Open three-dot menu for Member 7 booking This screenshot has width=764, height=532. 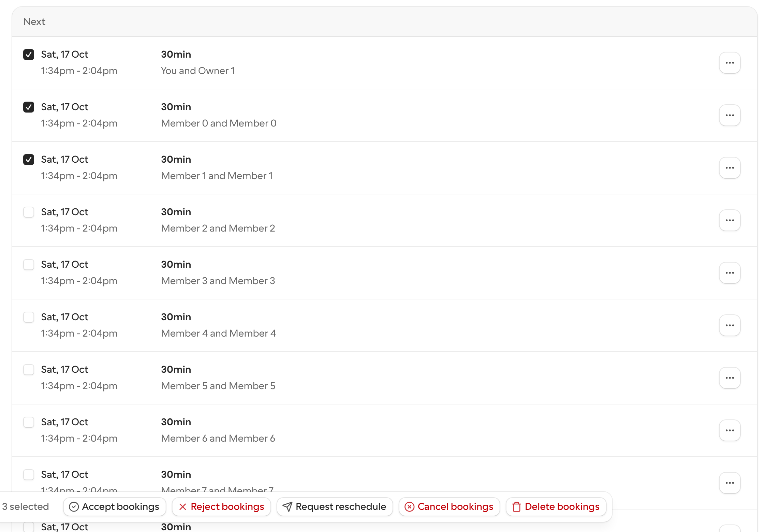pos(730,483)
